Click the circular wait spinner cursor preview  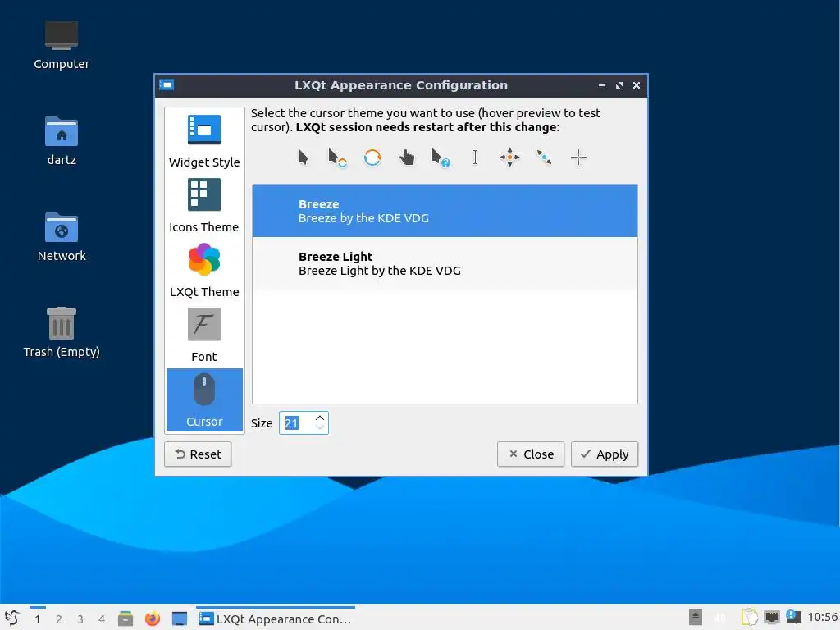click(372, 157)
